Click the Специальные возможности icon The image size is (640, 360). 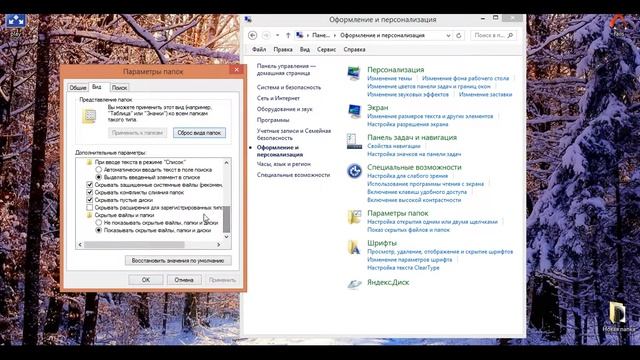point(354,171)
